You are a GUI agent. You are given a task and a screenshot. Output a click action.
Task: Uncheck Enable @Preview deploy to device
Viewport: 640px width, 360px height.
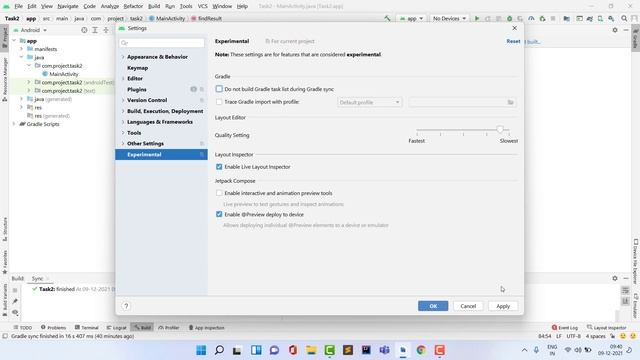coord(219,214)
